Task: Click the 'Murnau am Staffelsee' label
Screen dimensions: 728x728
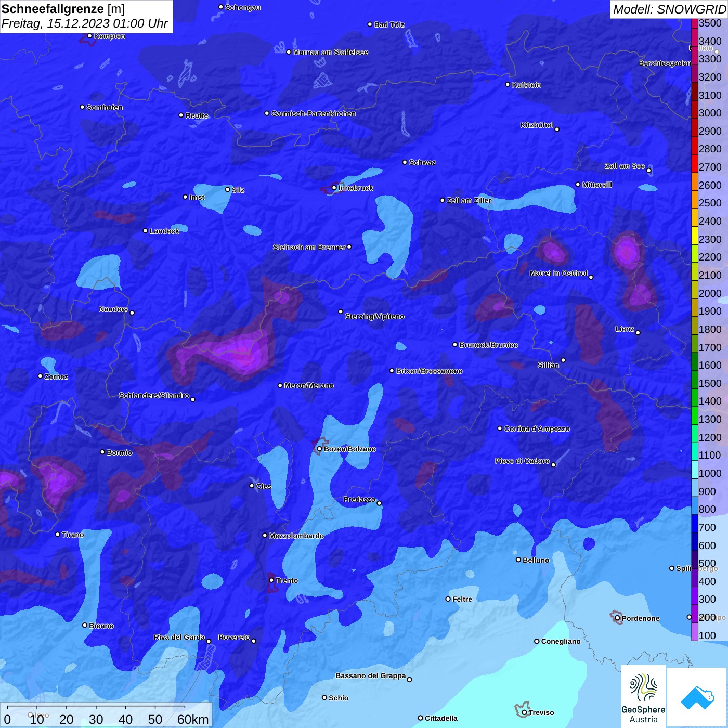Action: pyautogui.click(x=330, y=52)
